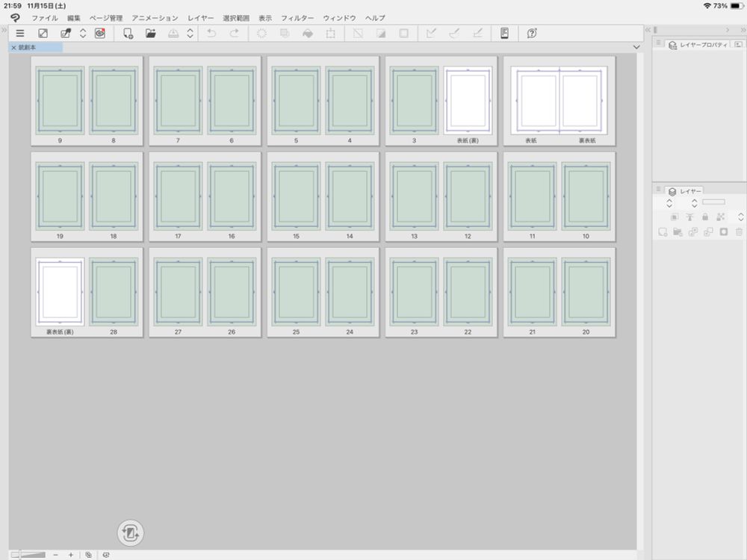The height and width of the screenshot is (560, 747).
Task: Expand the stepper beside the export icon
Action: pyautogui.click(x=190, y=34)
